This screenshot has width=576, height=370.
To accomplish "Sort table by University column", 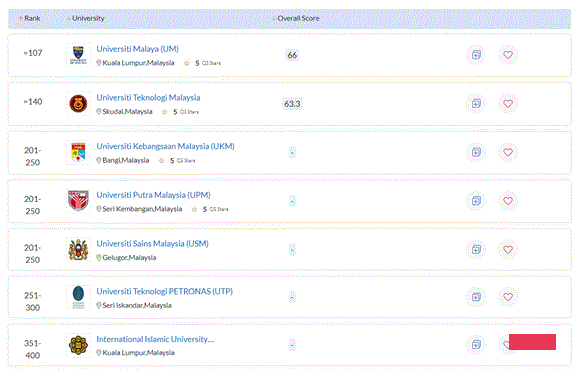I will pos(86,18).
